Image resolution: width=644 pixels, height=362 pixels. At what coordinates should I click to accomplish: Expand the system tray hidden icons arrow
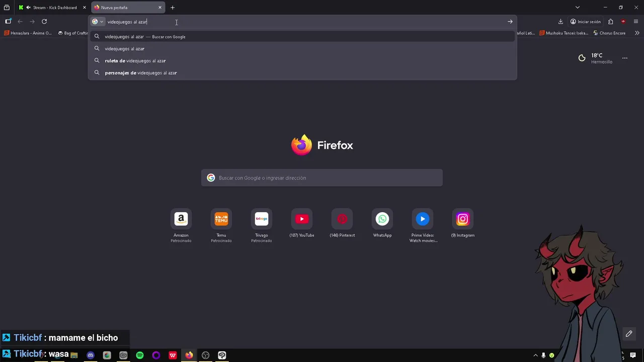tap(535, 355)
